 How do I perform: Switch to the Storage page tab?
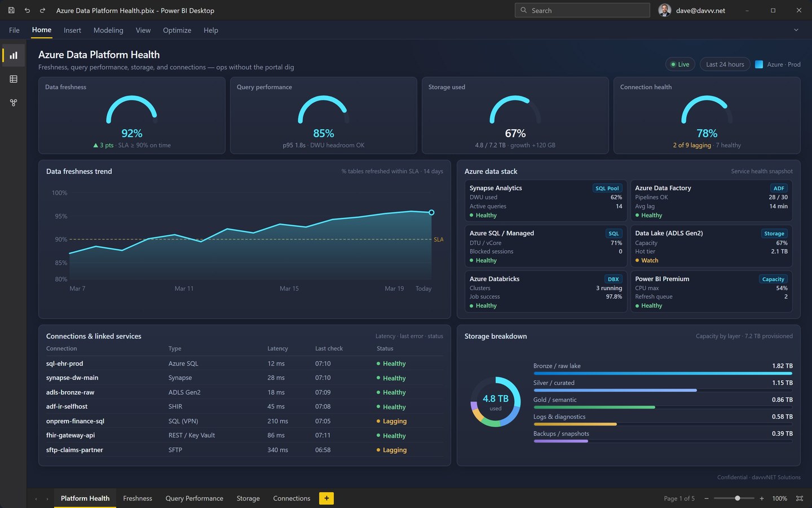tap(248, 498)
